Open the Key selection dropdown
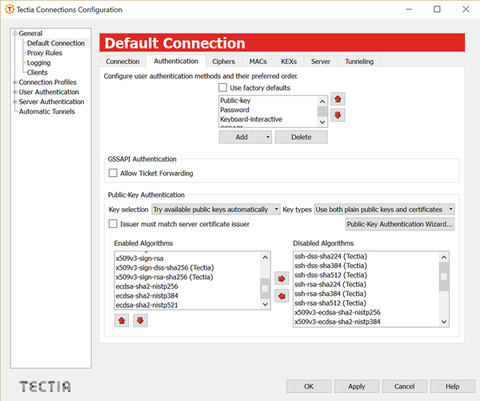Screen dimensions: 480x401 [216, 209]
